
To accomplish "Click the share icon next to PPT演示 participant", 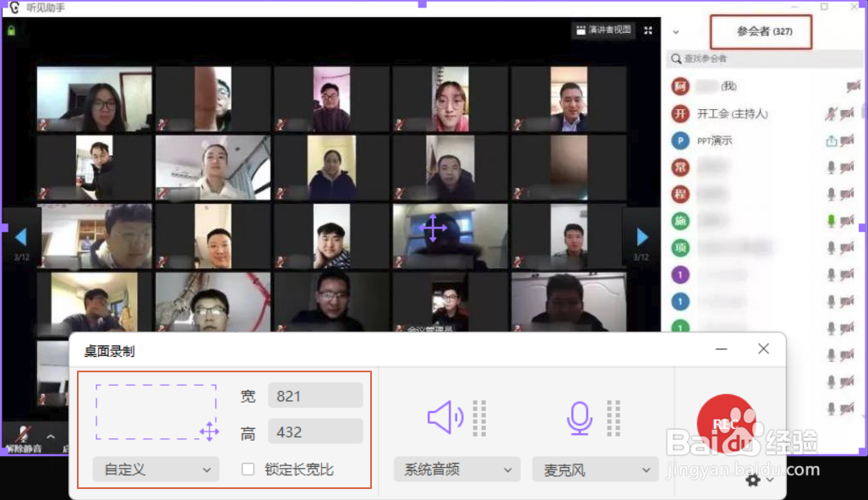I will pos(832,140).
